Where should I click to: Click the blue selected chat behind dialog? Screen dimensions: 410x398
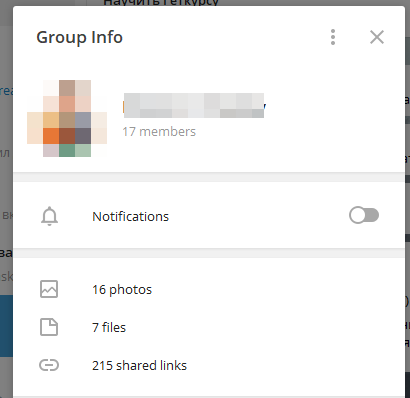pos(6,326)
